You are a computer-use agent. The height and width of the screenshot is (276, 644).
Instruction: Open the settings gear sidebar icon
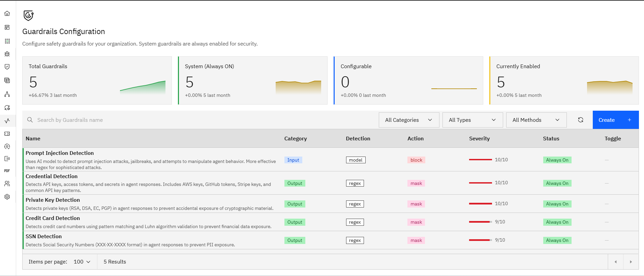pos(7,197)
